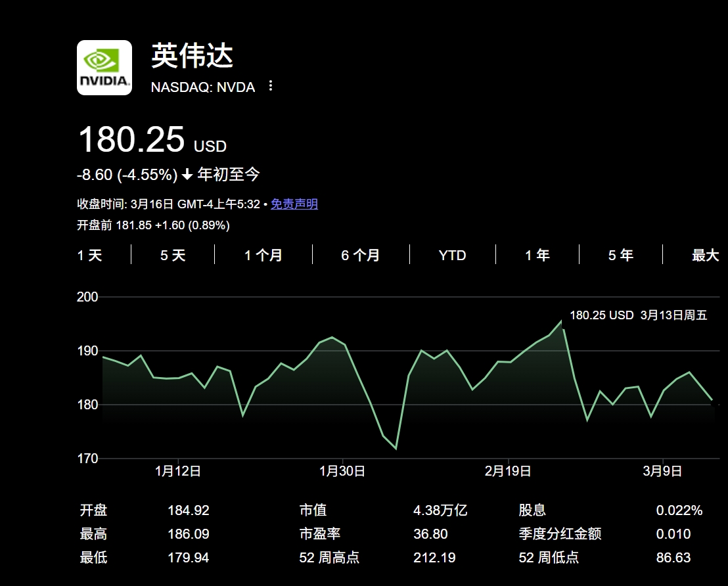Image resolution: width=728 pixels, height=586 pixels.
Task: Click the 市值 value 4.38万亿
Action: pos(440,510)
